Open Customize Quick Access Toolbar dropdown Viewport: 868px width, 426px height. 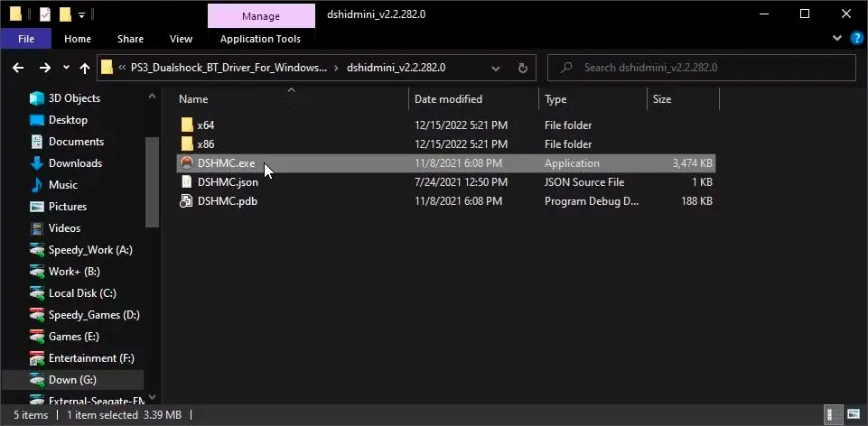click(x=81, y=15)
